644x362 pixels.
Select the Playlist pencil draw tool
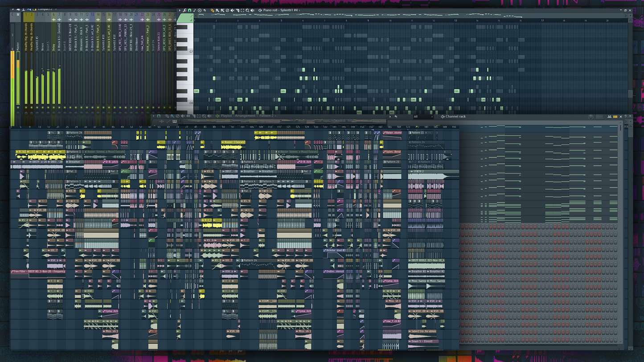tap(167, 116)
